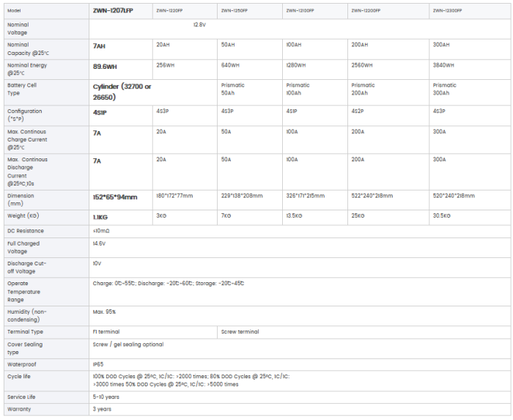Select the Screw terminal cell
The image size is (513, 420).
tap(240, 331)
